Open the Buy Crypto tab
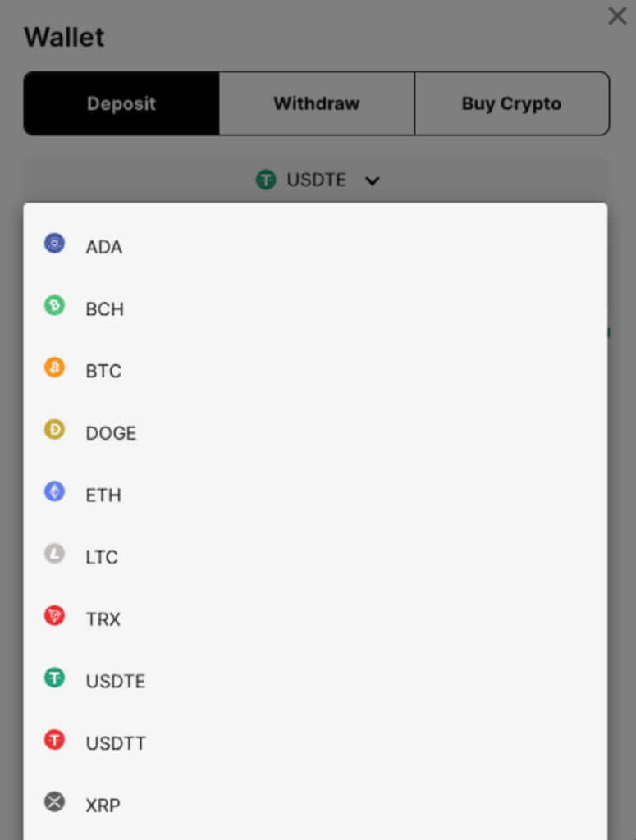 [512, 103]
